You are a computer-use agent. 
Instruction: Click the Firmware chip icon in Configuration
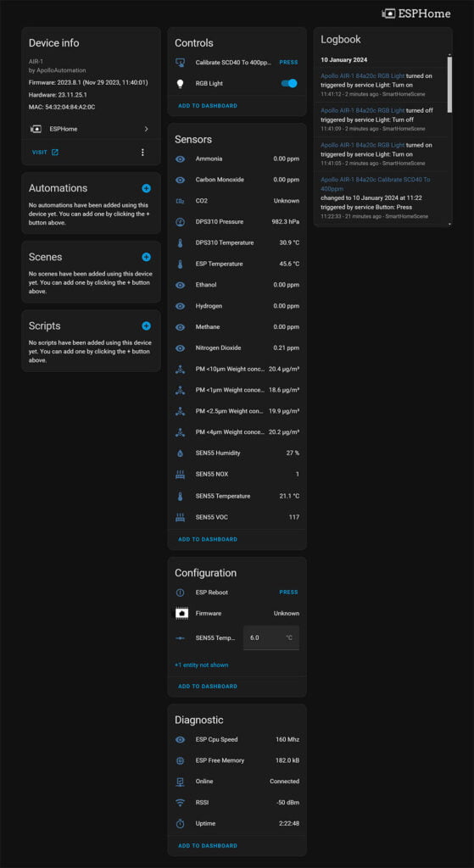point(181,614)
